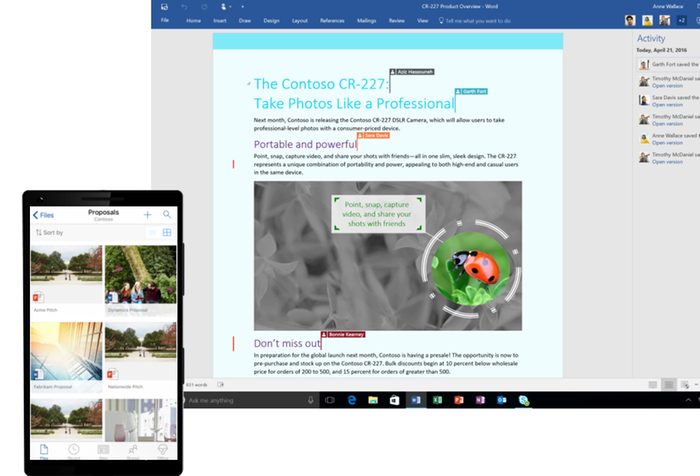The image size is (700, 476).
Task: Click the Aziz Hassouneh presence flag
Action: (412, 71)
